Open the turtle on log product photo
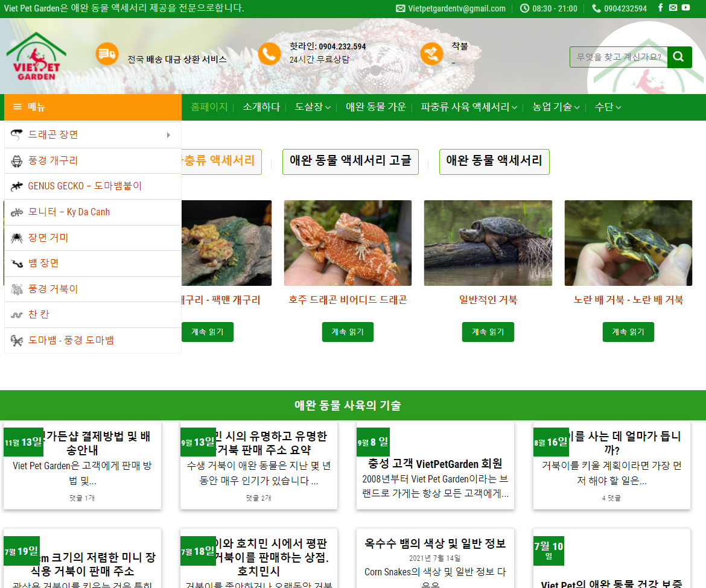Viewport: 706px width, 588px height. coord(488,243)
